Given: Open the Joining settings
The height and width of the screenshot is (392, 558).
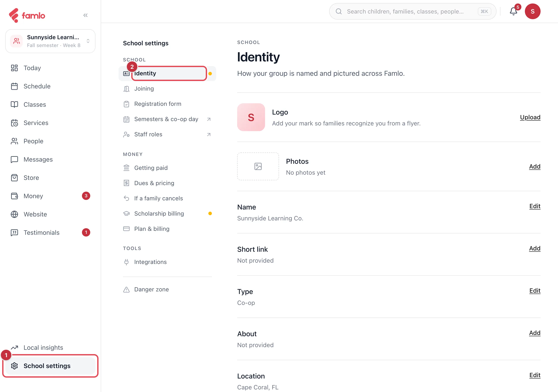Looking at the screenshot, I should pos(167,89).
